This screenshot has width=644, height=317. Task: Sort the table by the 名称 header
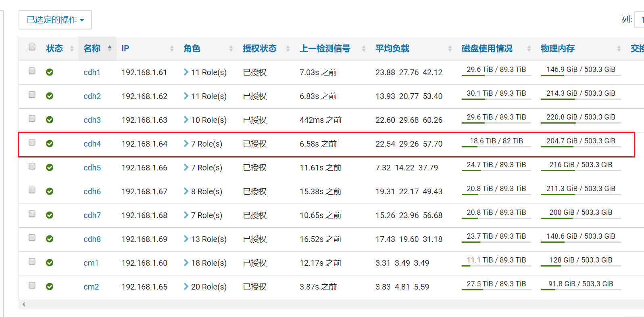click(x=92, y=48)
